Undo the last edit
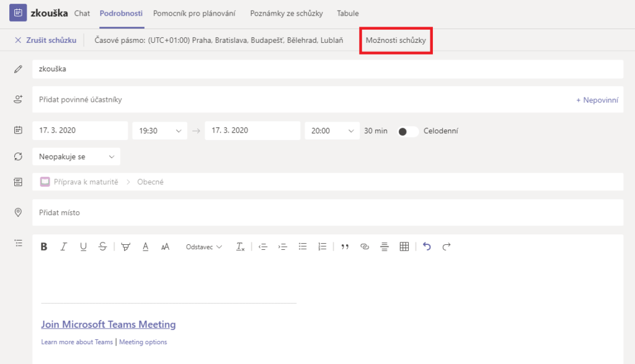The width and height of the screenshot is (635, 364). (x=427, y=247)
